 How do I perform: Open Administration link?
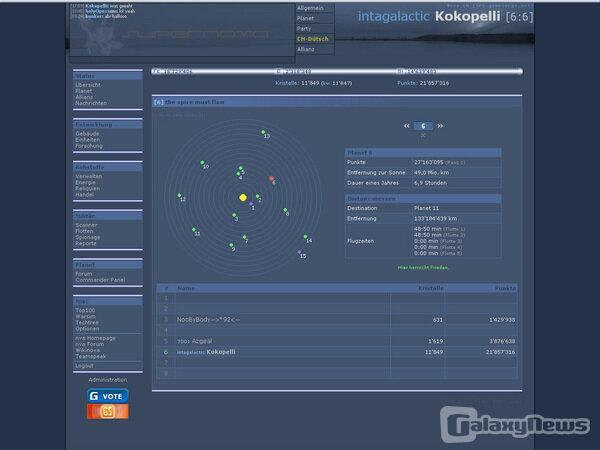[x=108, y=380]
